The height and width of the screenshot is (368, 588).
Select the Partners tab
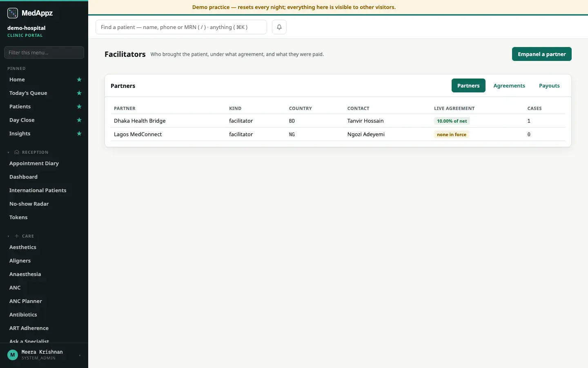(468, 85)
